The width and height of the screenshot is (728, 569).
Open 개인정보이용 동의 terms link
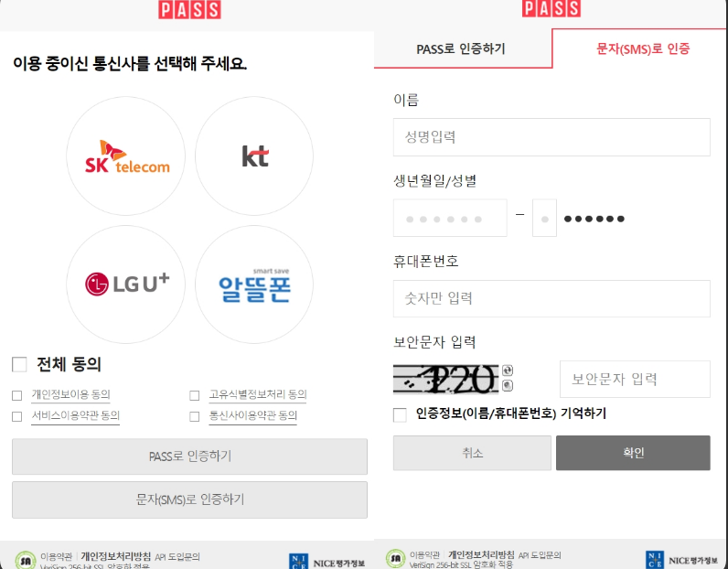coord(70,395)
